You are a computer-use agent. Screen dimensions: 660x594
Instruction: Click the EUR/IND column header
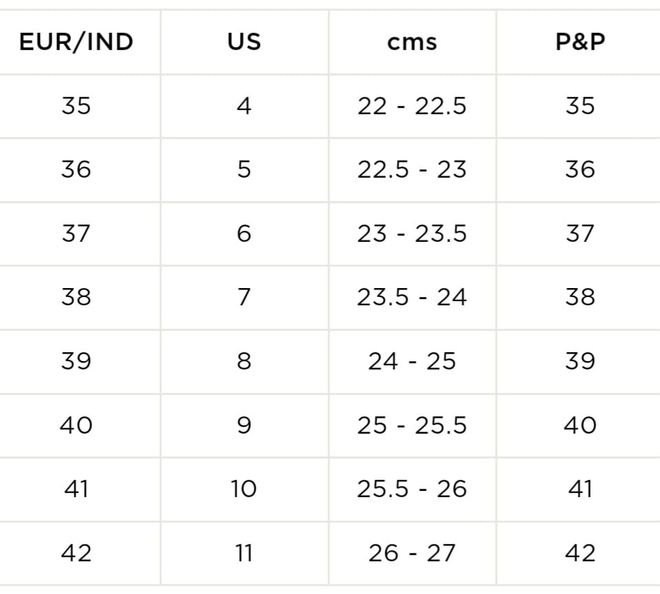pos(76,42)
